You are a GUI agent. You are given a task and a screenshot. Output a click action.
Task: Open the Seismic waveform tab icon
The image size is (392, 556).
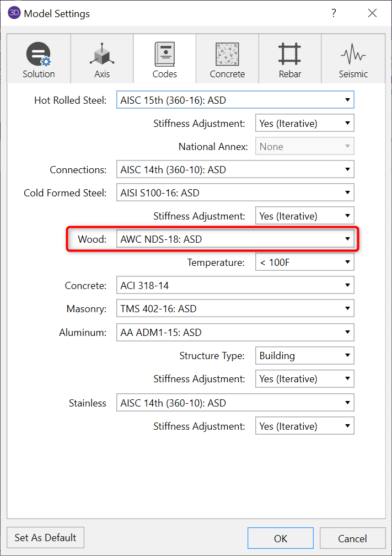(x=353, y=55)
